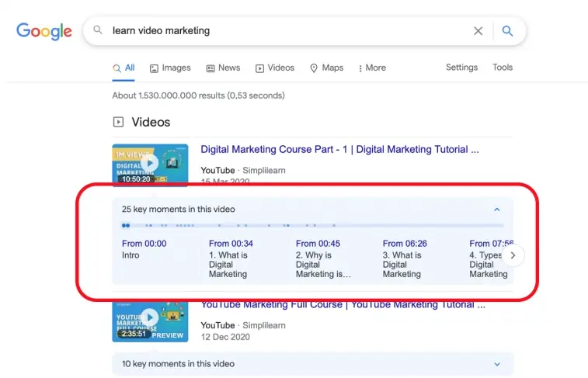The image size is (588, 378).
Task: Click the 12 Dec 2020 date text
Action: click(225, 337)
